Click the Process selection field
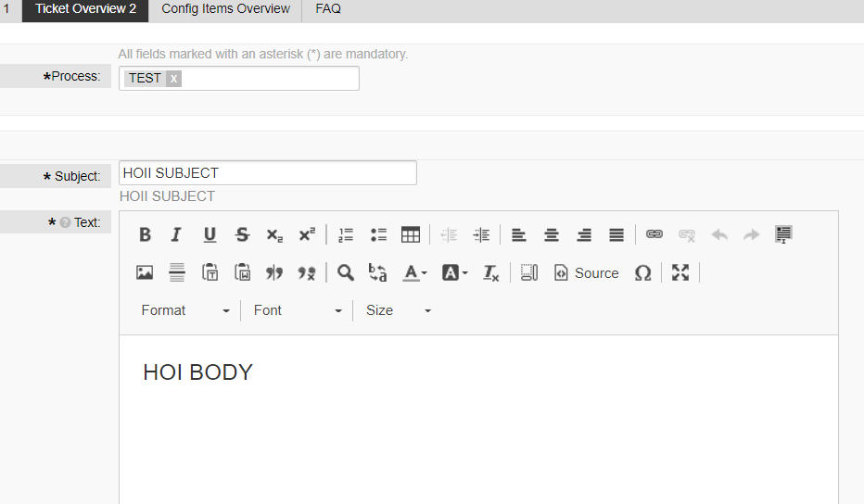 tap(239, 78)
